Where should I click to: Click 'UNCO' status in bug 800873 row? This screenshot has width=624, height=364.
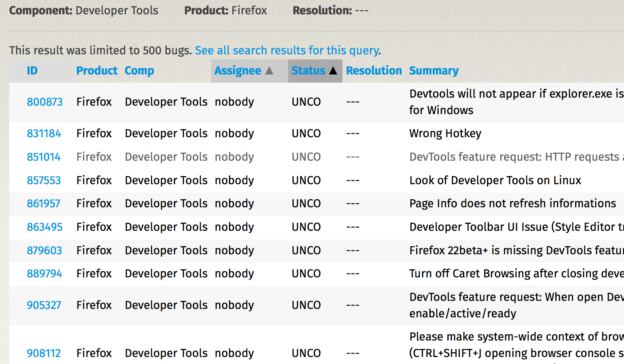click(306, 102)
